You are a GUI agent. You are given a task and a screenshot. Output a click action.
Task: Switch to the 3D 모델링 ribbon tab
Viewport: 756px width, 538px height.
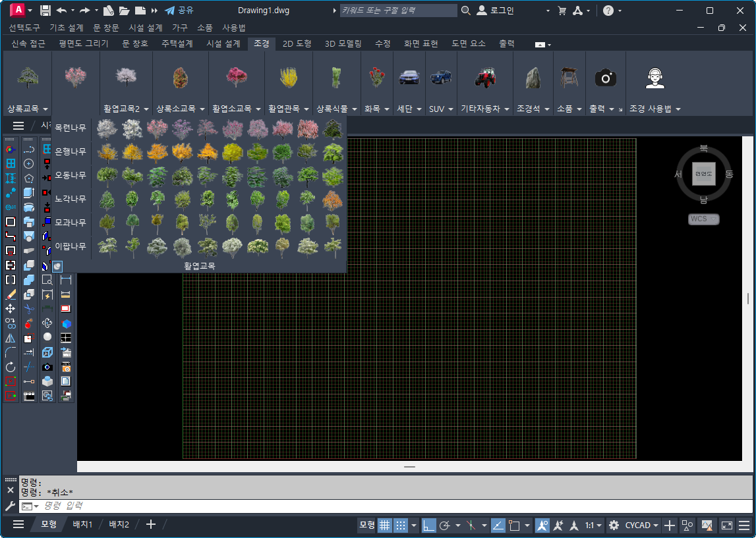tap(343, 43)
